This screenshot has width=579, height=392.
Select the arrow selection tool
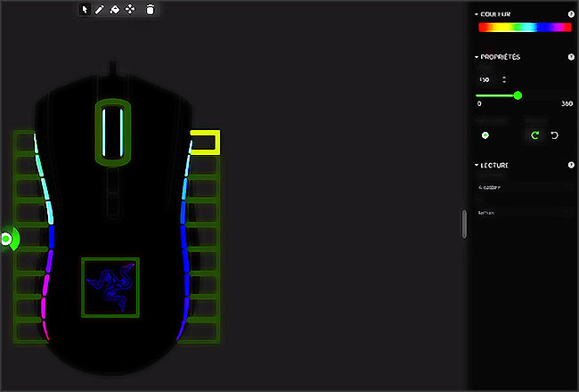[85, 9]
